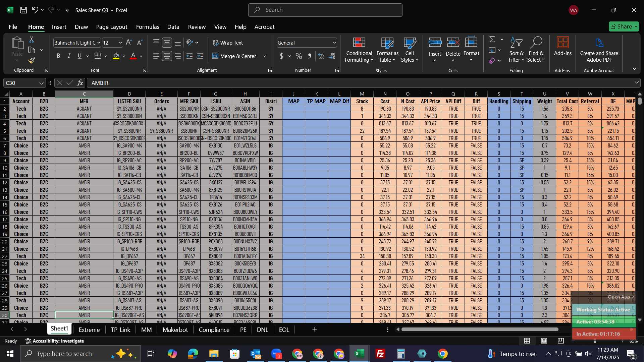Screen dimensions: 644x362
Task: Switch to Page Layout view in status bar
Action: tap(544, 341)
